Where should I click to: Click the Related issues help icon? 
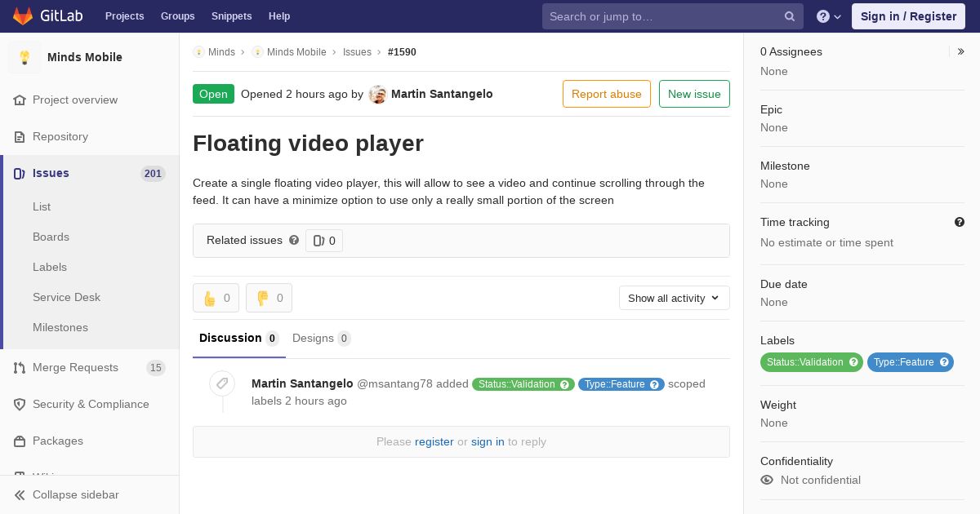pyautogui.click(x=294, y=240)
